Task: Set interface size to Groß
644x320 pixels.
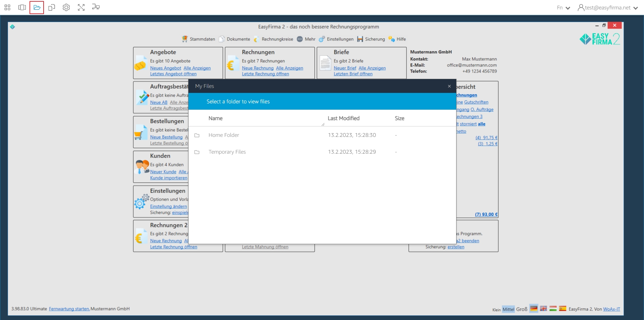Action: click(522, 309)
